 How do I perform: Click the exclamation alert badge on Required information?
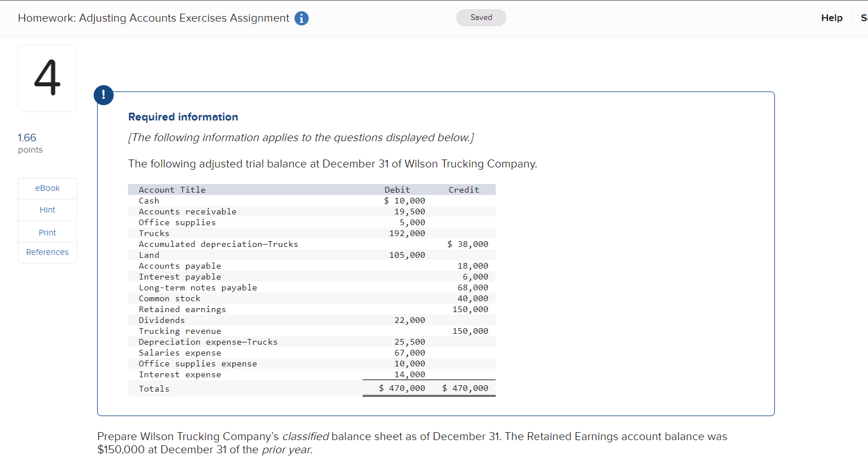click(103, 95)
